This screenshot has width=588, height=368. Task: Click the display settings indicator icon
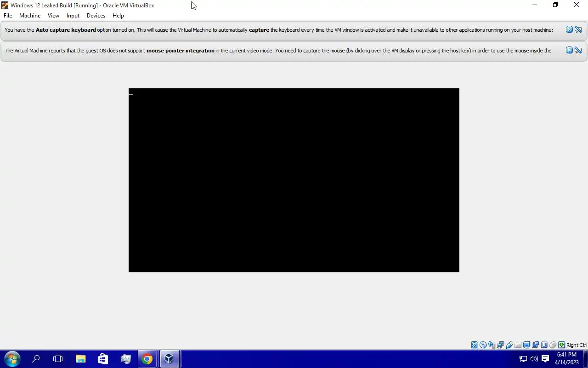(x=526, y=345)
